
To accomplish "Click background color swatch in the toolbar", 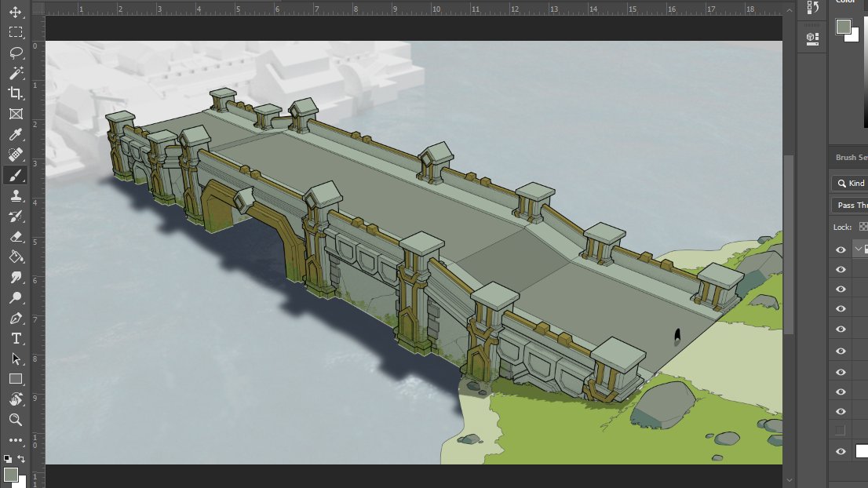I will 22,483.
